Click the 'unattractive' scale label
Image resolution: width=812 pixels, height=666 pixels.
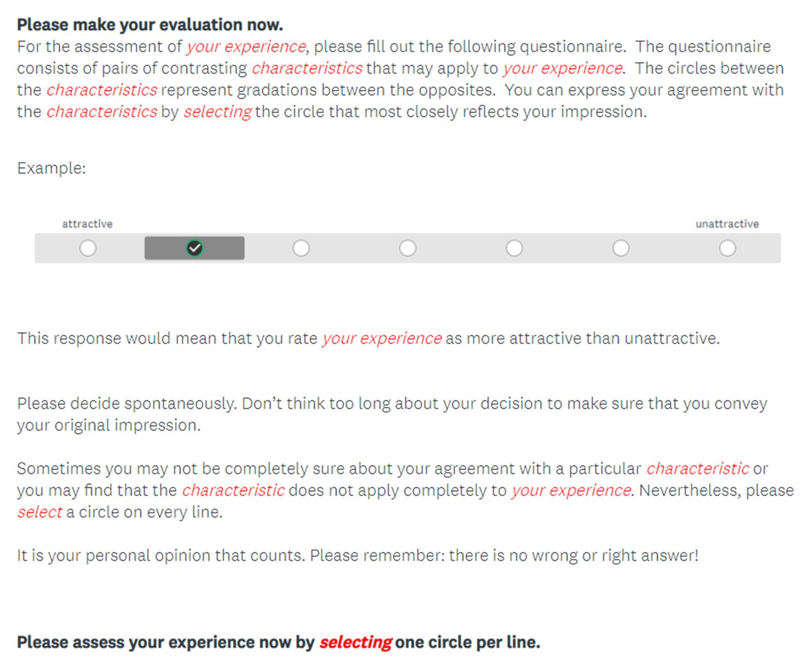[x=726, y=223]
